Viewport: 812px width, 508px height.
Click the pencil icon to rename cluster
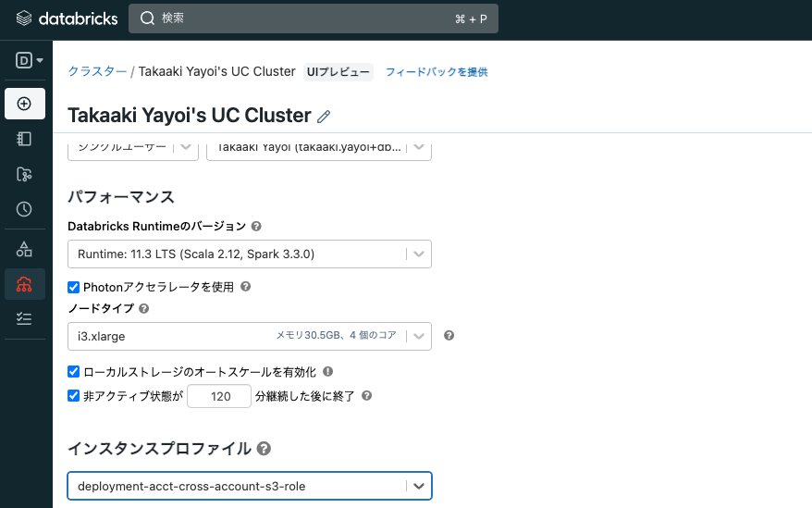[x=324, y=117]
